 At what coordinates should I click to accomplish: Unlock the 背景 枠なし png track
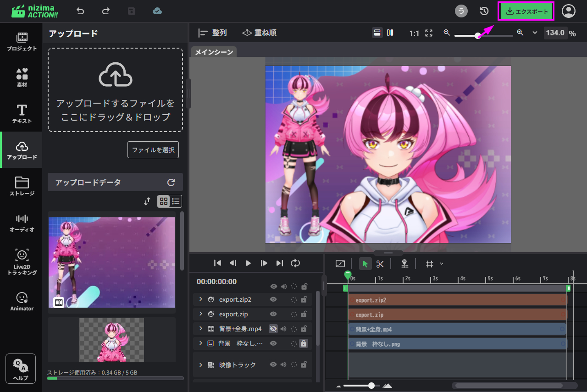click(x=304, y=343)
